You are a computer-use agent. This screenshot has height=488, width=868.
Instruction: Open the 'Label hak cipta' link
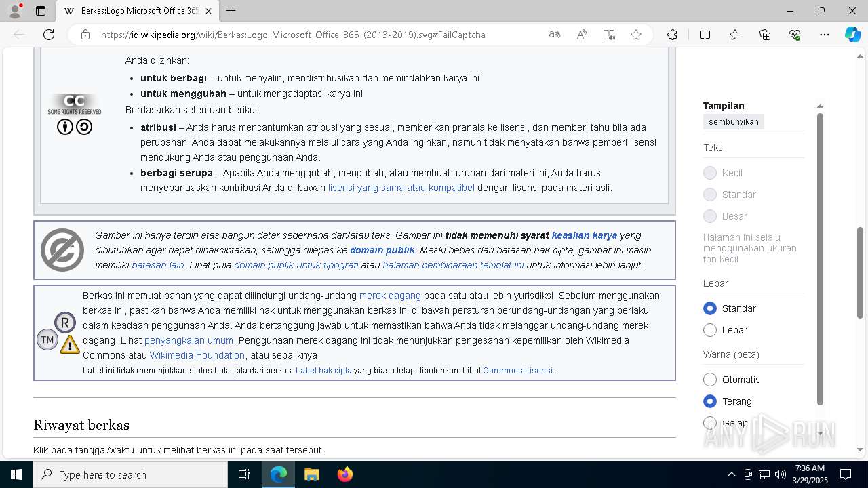click(323, 371)
